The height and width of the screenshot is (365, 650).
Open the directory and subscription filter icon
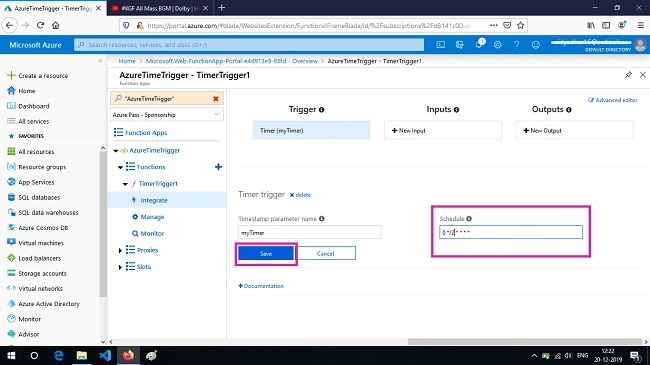(x=460, y=44)
